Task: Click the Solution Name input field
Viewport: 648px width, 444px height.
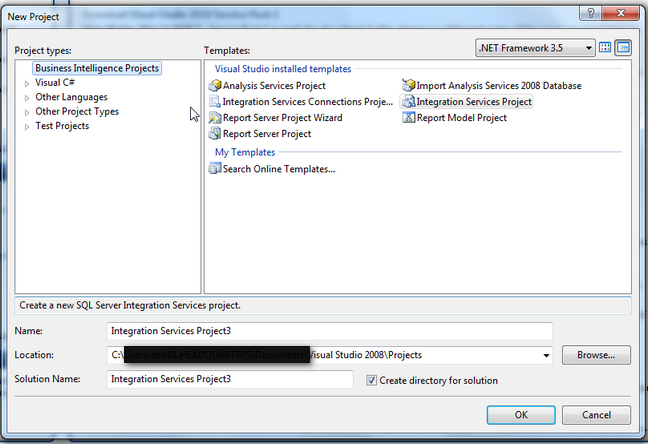Action: (x=230, y=379)
